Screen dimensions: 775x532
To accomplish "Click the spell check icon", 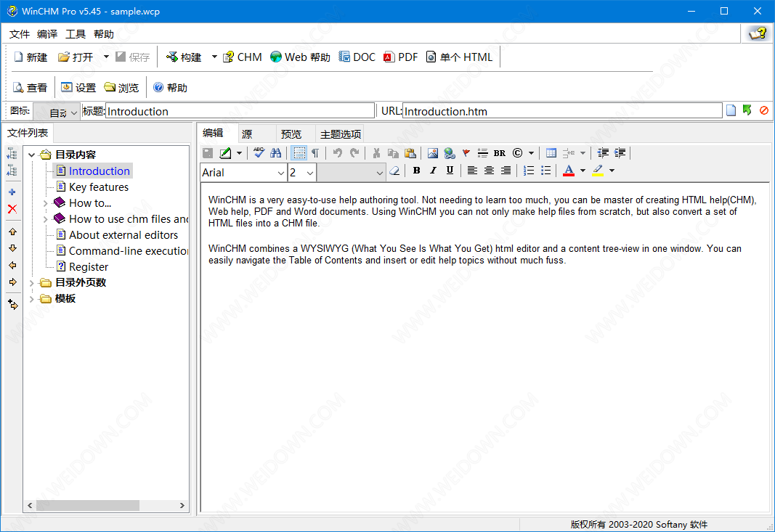I will tap(259, 153).
